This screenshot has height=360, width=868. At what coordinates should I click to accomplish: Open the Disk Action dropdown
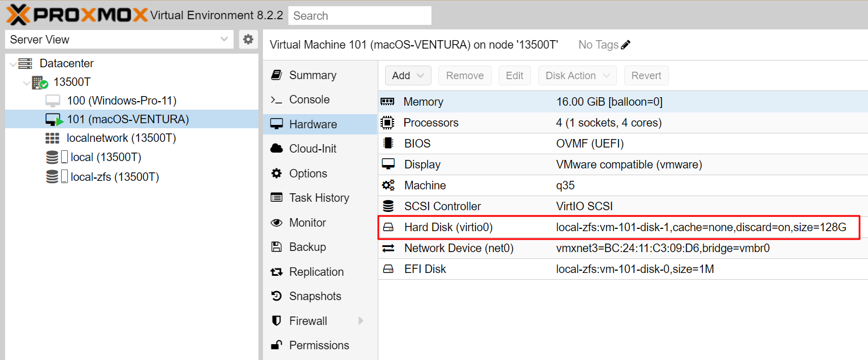pyautogui.click(x=577, y=76)
